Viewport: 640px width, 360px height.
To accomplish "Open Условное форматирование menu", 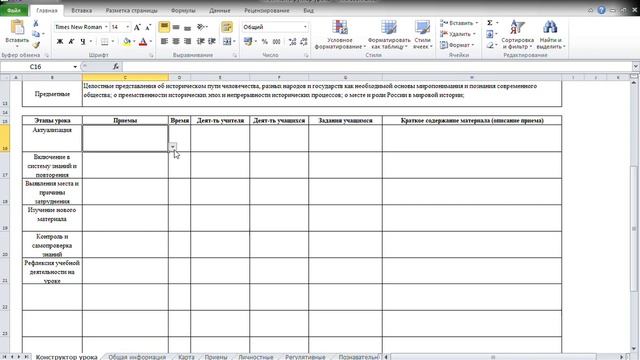I will [x=340, y=35].
